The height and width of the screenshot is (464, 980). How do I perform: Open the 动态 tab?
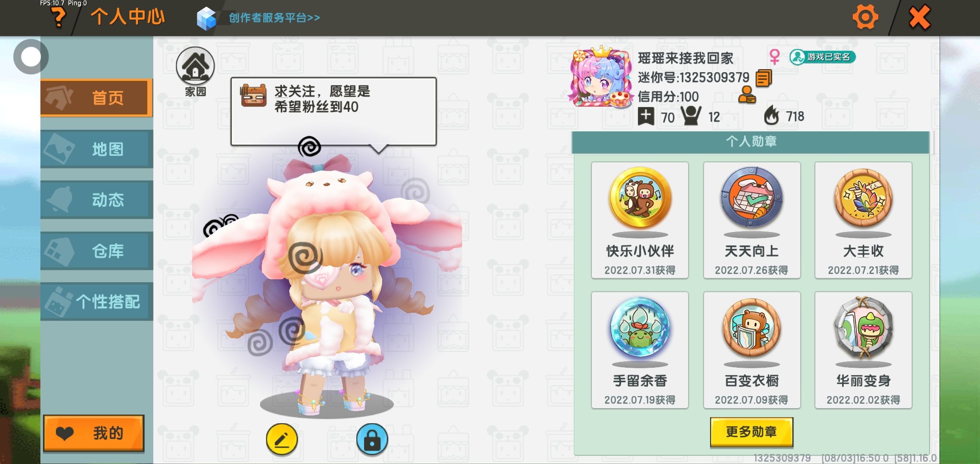click(96, 200)
